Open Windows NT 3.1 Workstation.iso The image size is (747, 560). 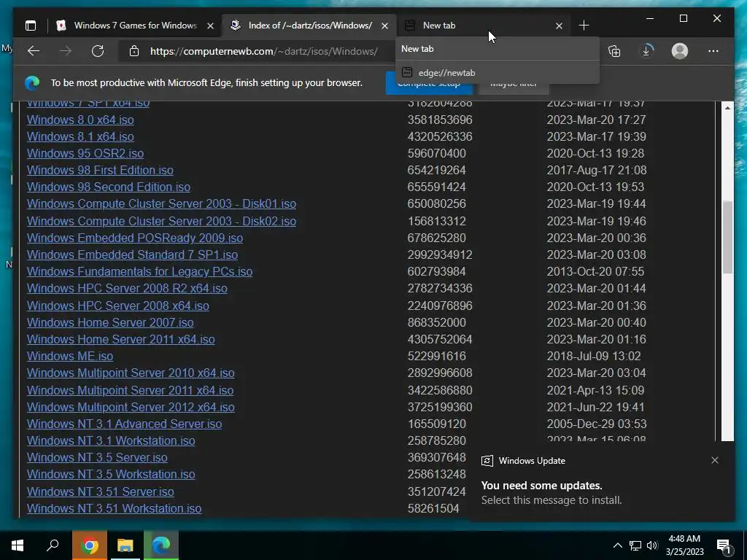111,440
